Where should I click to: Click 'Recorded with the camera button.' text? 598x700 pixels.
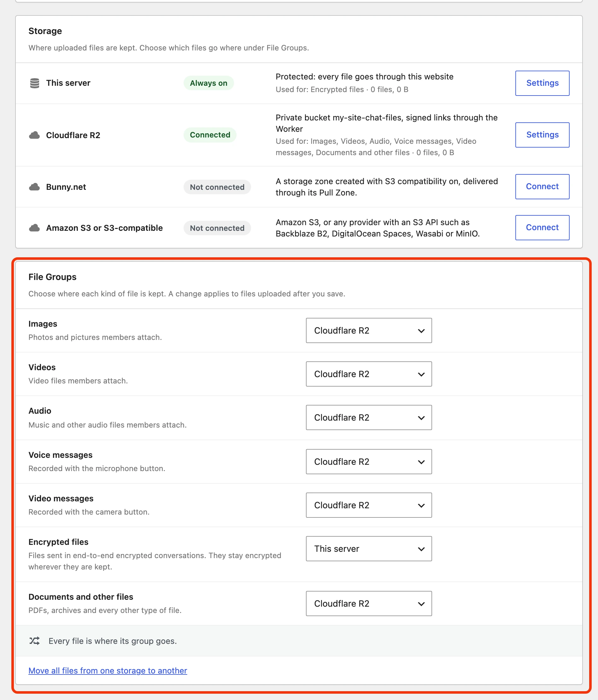pyautogui.click(x=89, y=512)
